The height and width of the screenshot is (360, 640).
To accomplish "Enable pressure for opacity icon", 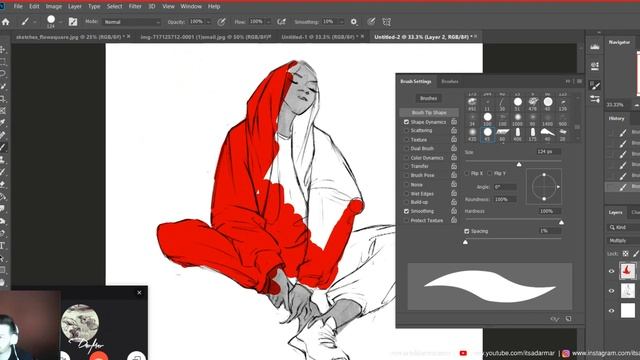I will pos(221,22).
